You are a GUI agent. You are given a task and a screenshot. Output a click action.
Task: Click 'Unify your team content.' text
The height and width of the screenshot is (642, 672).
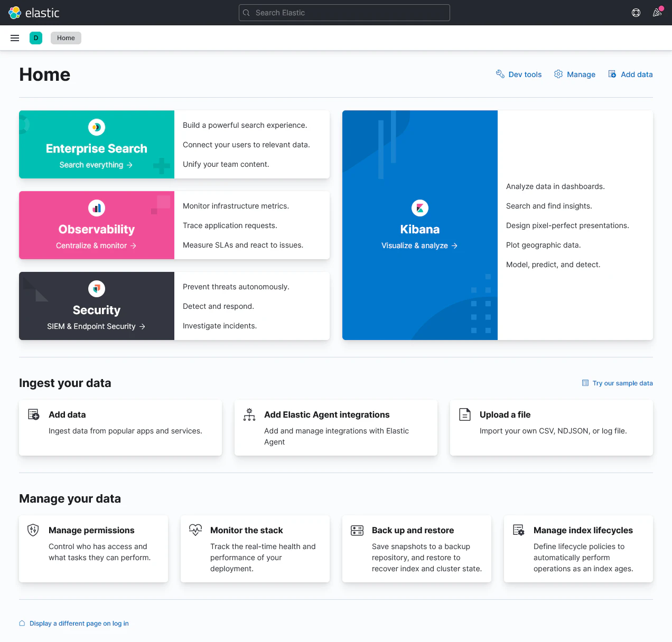coord(226,164)
